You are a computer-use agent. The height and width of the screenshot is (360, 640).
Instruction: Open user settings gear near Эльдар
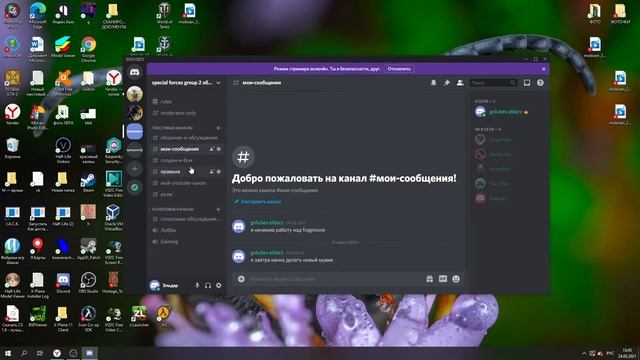(x=219, y=285)
